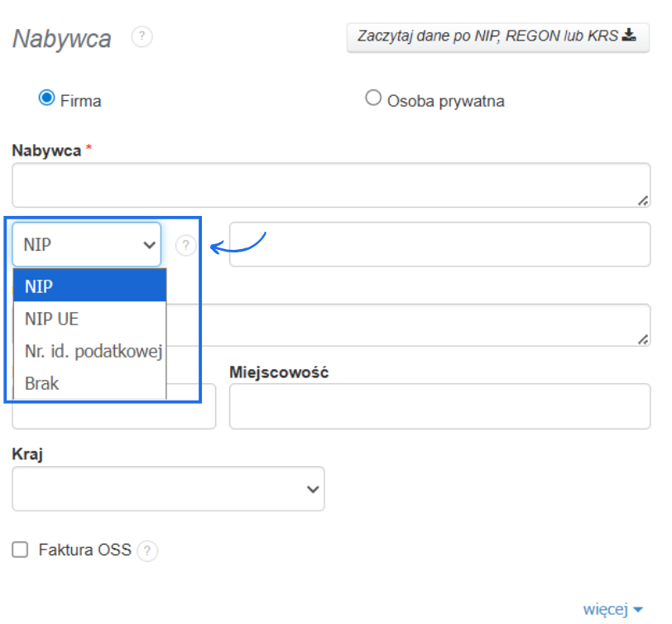Click the help icon beside the NIP selector

click(x=186, y=244)
